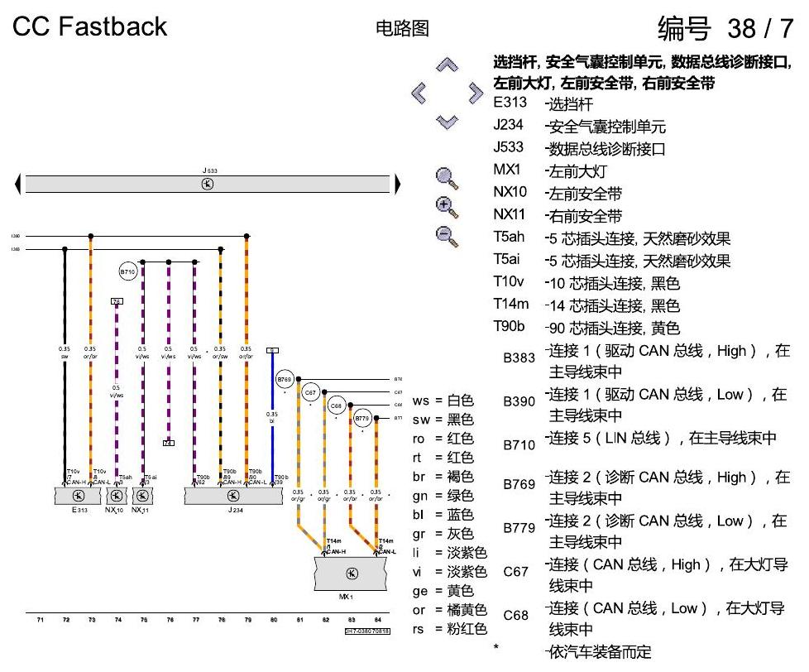Image resolution: width=809 pixels, height=672 pixels.
Task: Click the T14m legend entry
Action: click(x=586, y=305)
